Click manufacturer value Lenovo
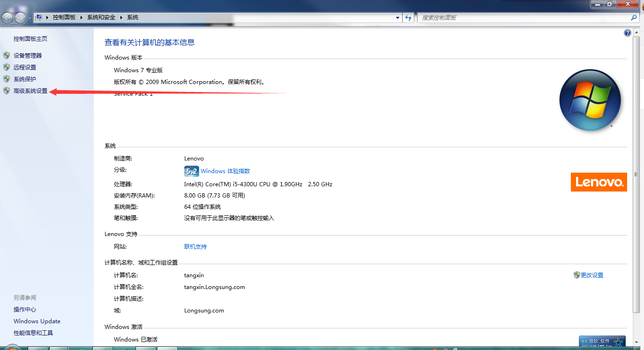 194,159
